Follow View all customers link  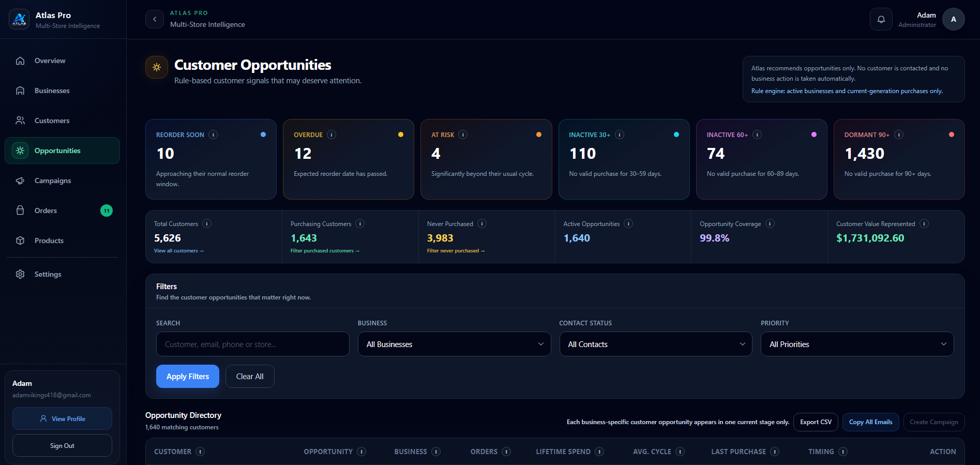click(179, 251)
